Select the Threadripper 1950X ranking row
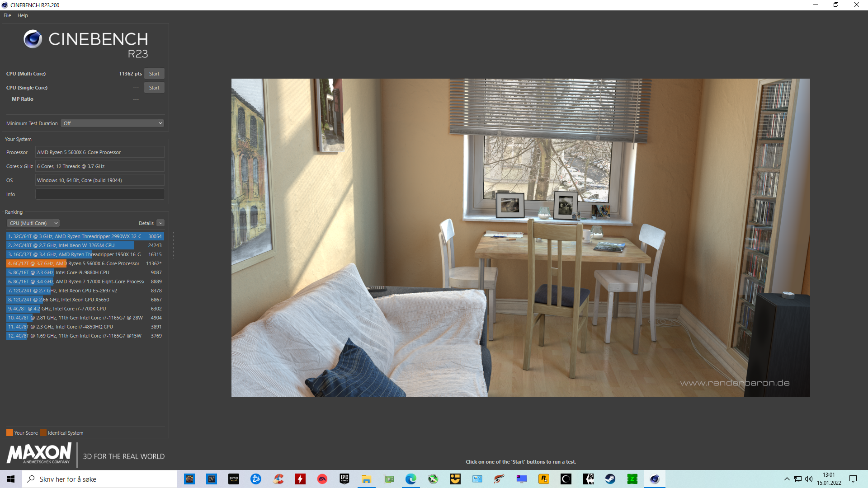This screenshot has width=868, height=488. (85, 254)
